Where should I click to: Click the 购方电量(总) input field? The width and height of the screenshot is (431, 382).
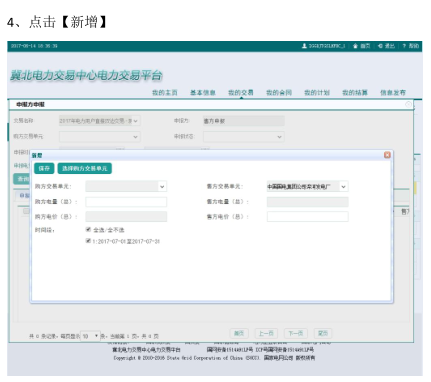point(126,202)
